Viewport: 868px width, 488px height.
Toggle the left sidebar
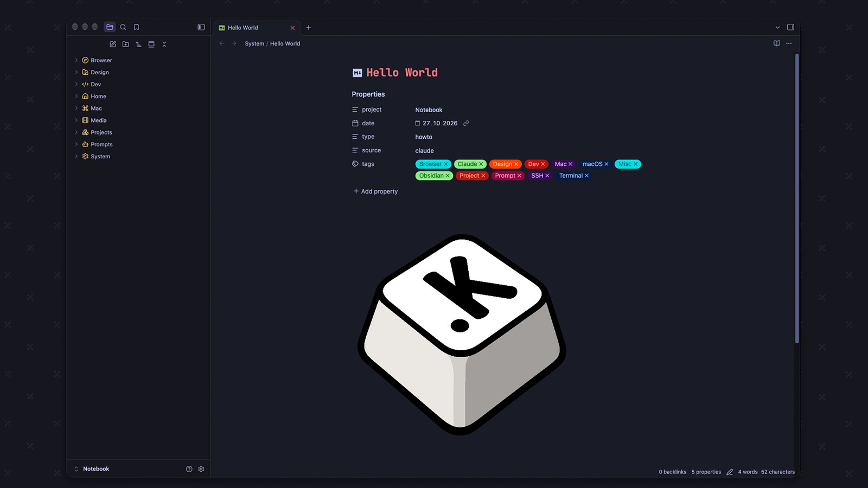[x=201, y=27]
